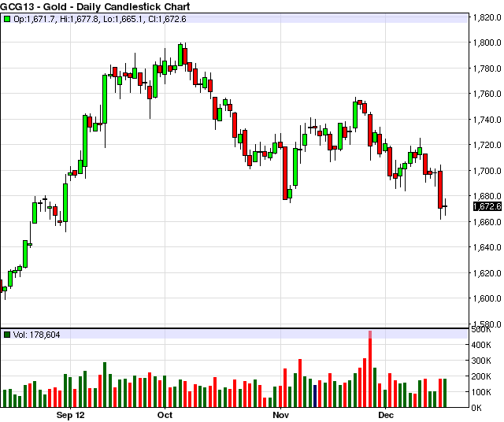Click the 1,780.0 price axis label
The image size is (504, 422).
487,68
